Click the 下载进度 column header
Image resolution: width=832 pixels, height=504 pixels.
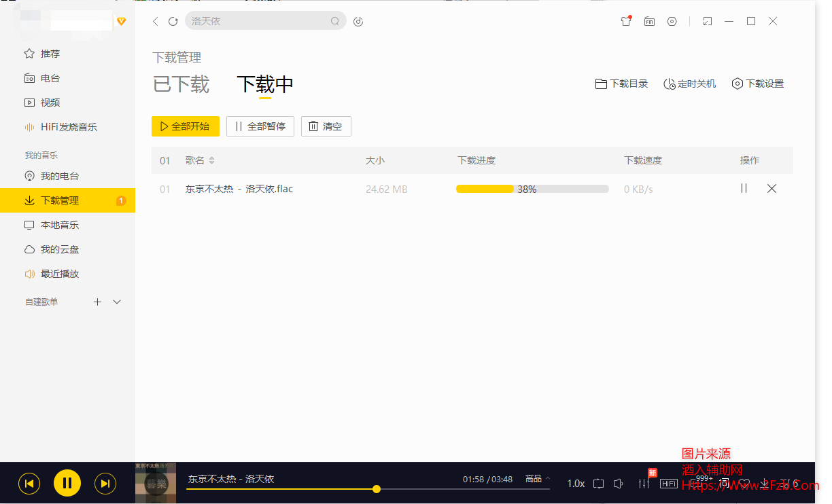click(476, 160)
